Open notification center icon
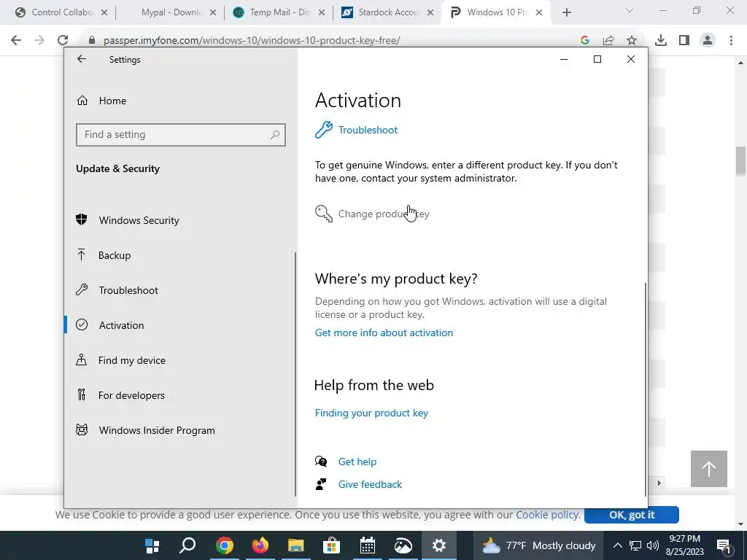747x560 pixels. tap(724, 545)
